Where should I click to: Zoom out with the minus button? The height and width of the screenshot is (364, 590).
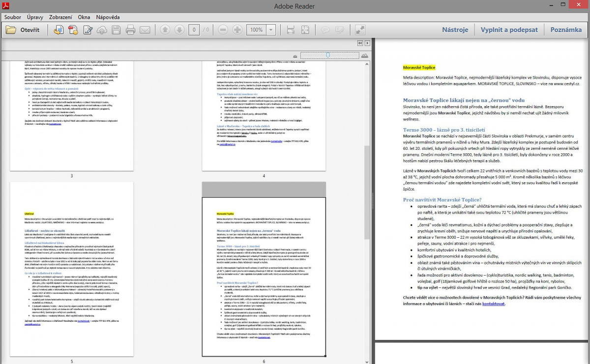pyautogui.click(x=223, y=29)
